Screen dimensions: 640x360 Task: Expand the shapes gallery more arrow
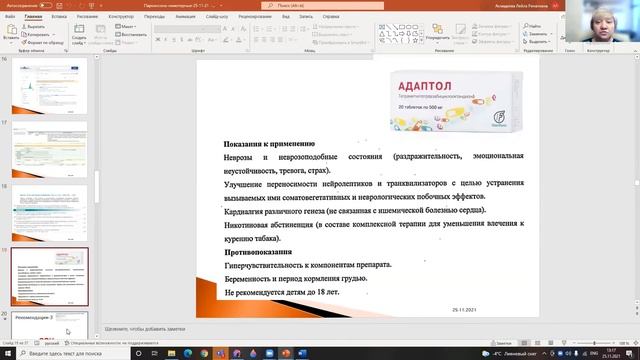[x=421, y=41]
